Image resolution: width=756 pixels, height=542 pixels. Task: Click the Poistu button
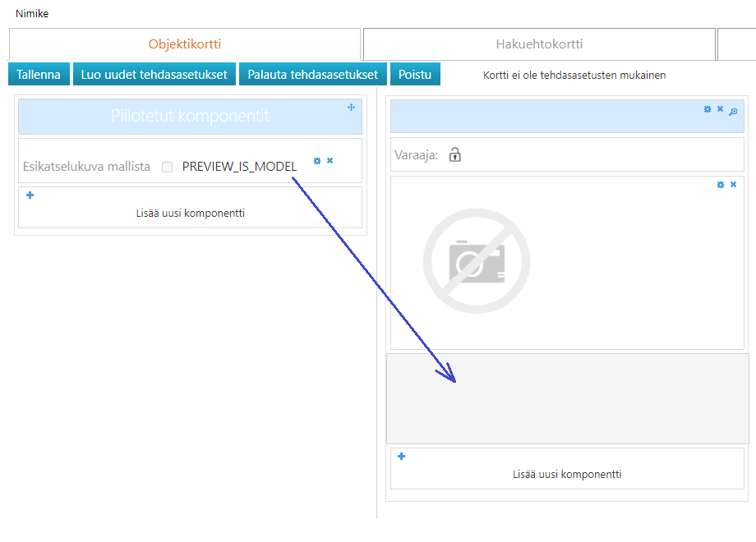(415, 75)
